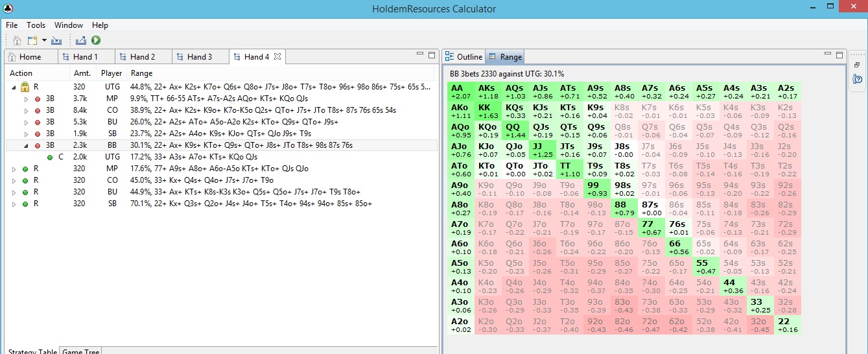868x354 pixels.
Task: Collapse the BB 3B 2.3k node
Action: [x=26, y=145]
